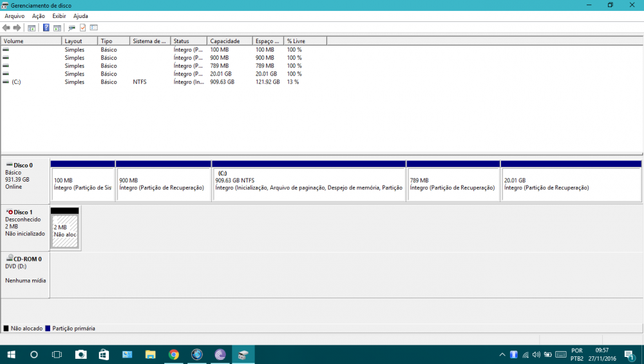Open File Explorer from the taskbar
Viewport: 644px width, 364px height.
point(150,354)
